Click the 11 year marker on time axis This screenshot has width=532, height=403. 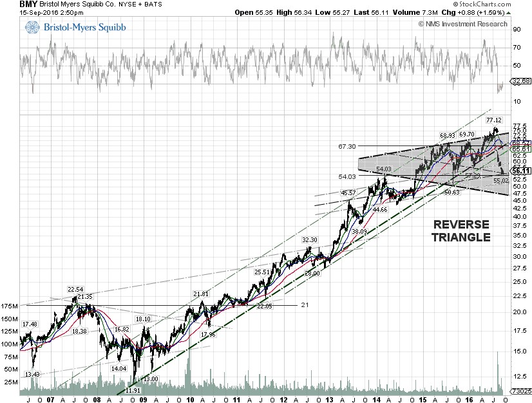coord(236,400)
